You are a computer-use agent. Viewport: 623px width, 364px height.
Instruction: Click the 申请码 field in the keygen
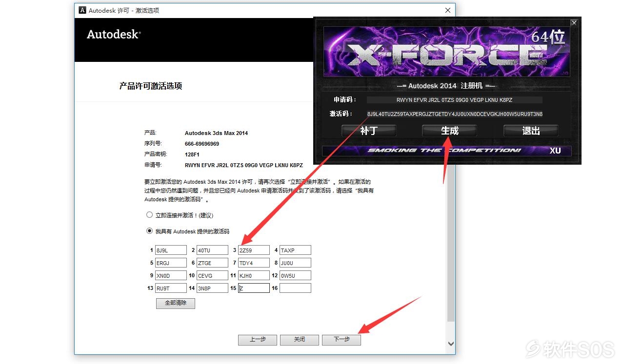pos(454,100)
